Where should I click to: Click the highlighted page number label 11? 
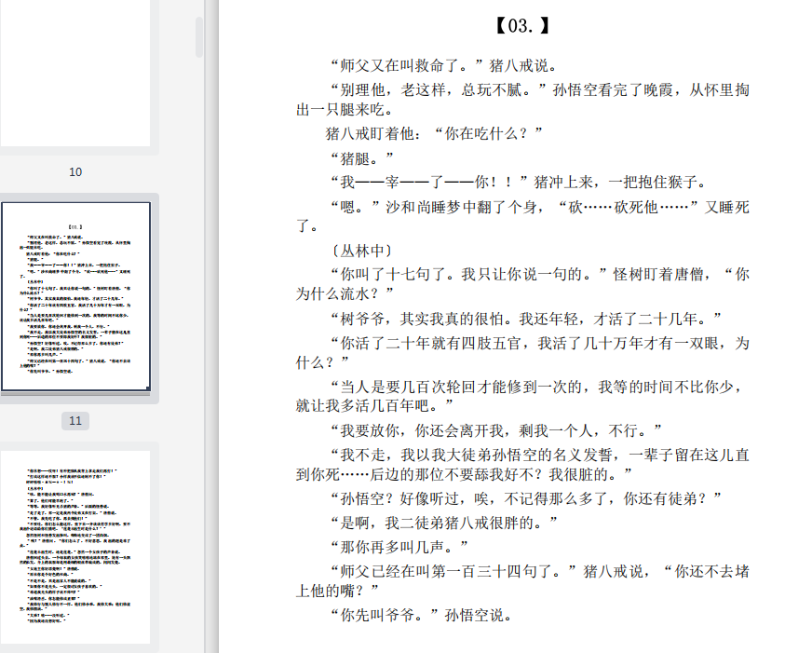(75, 420)
